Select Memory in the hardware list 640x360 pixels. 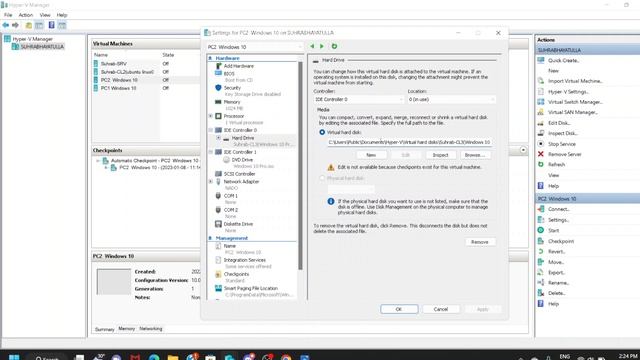[232, 102]
